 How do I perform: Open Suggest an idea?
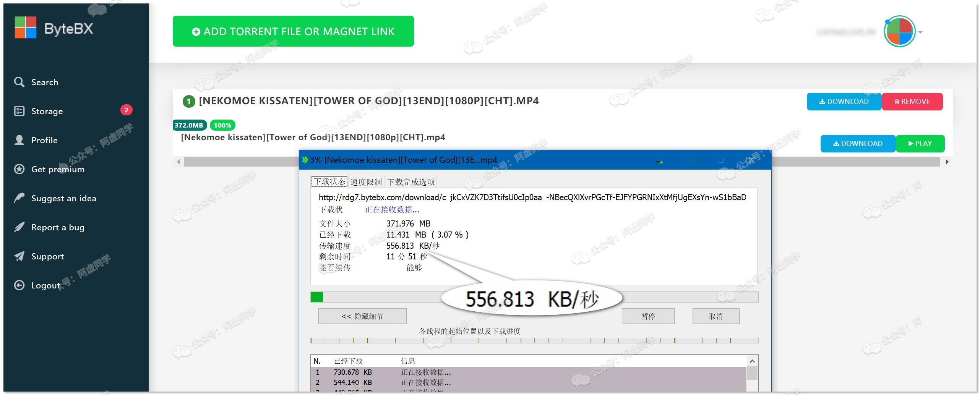[x=63, y=198]
